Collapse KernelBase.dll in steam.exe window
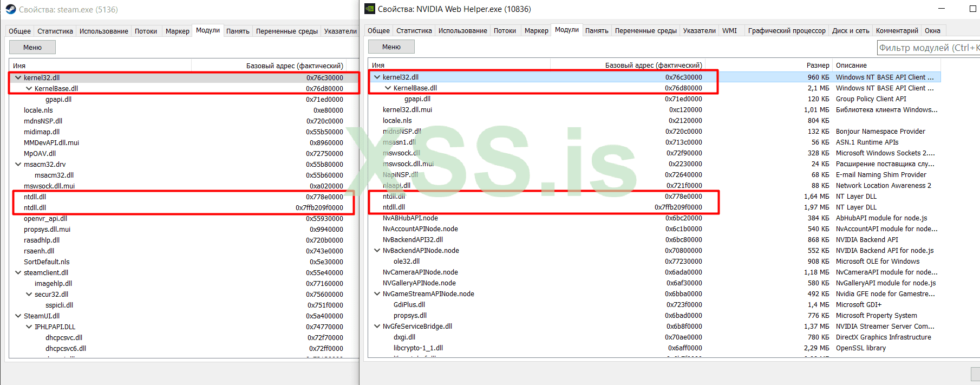The height and width of the screenshot is (385, 980). click(29, 88)
